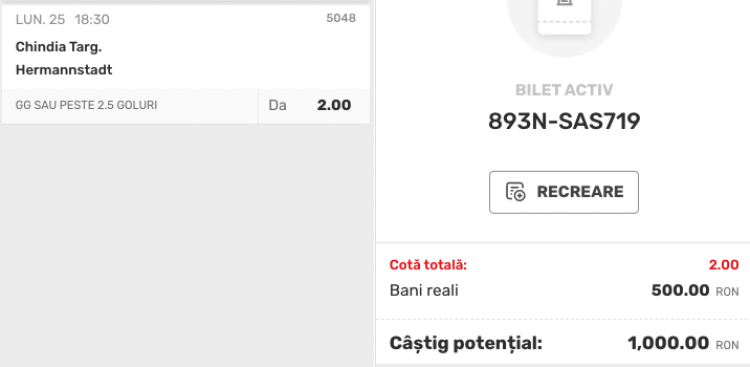The image size is (750, 367).
Task: Click the red total odds value 2.00
Action: click(x=724, y=265)
